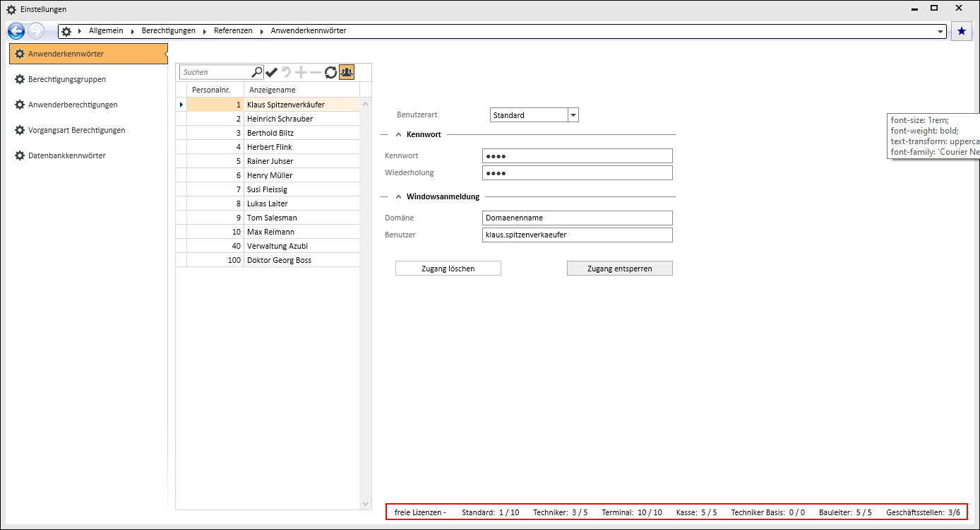Open Berechtigungsgruppen in the sidebar

click(67, 79)
